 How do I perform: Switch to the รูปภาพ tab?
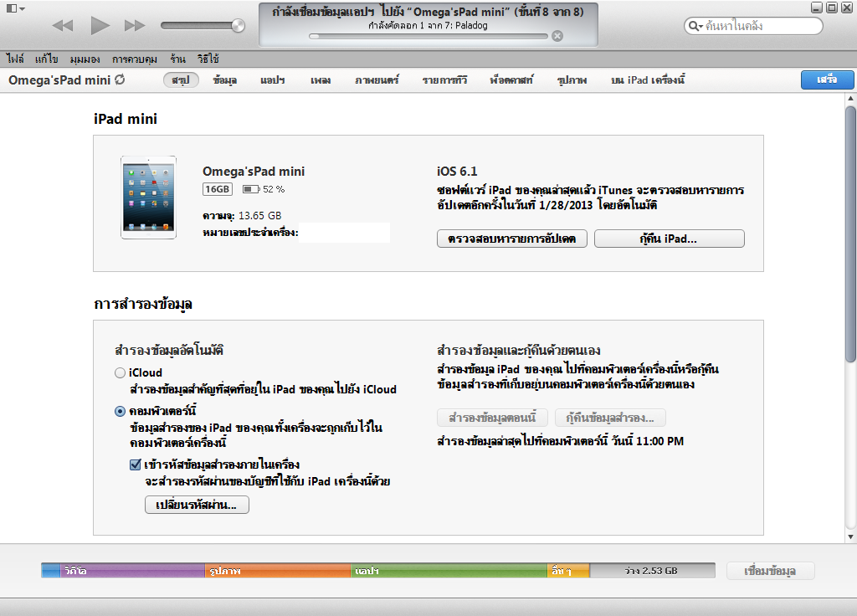tap(572, 80)
